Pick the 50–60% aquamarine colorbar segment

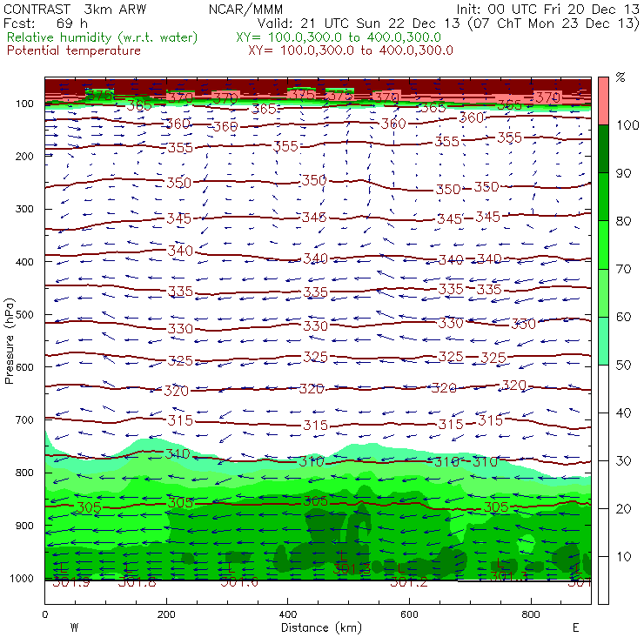[603, 341]
